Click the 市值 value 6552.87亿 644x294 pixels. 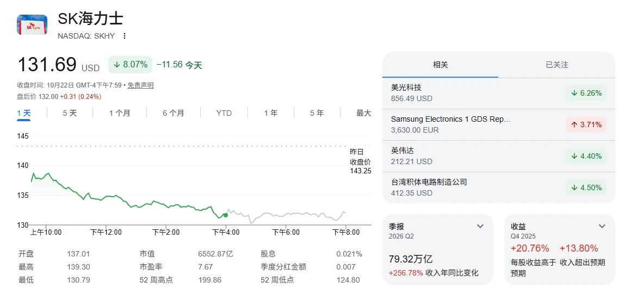click(x=215, y=254)
